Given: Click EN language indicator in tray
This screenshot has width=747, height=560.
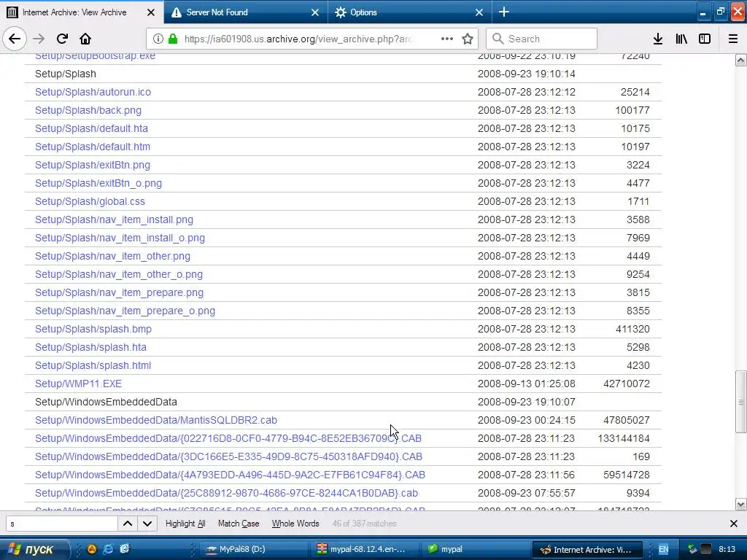Looking at the screenshot, I should [x=663, y=549].
